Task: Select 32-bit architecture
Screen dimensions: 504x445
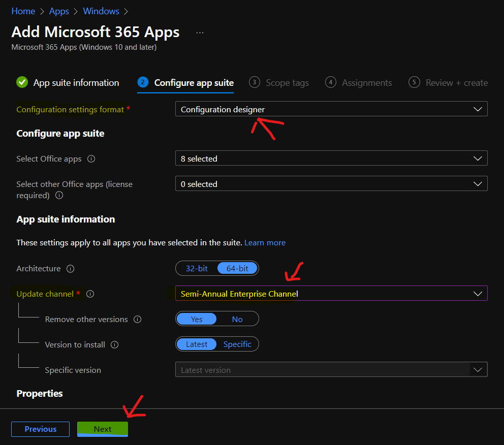Action: click(x=197, y=268)
